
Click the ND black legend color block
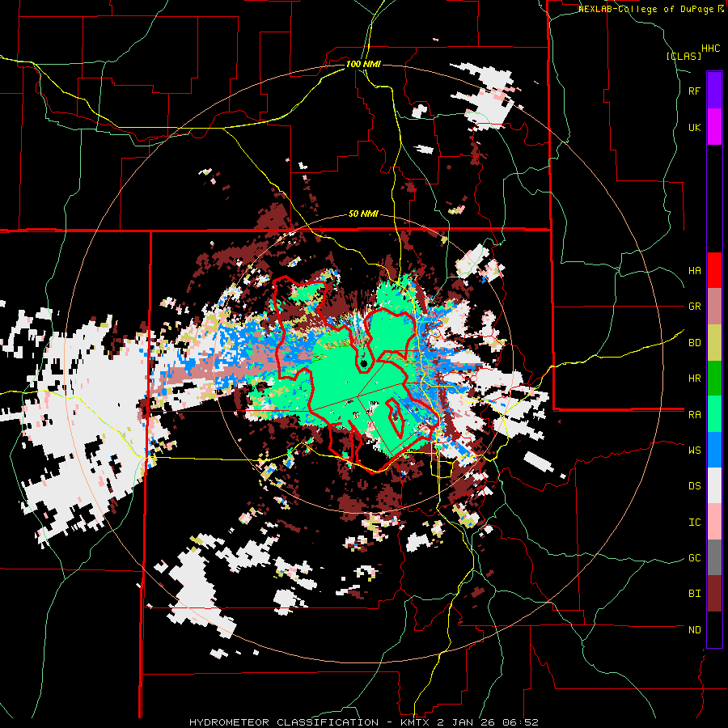(x=714, y=629)
